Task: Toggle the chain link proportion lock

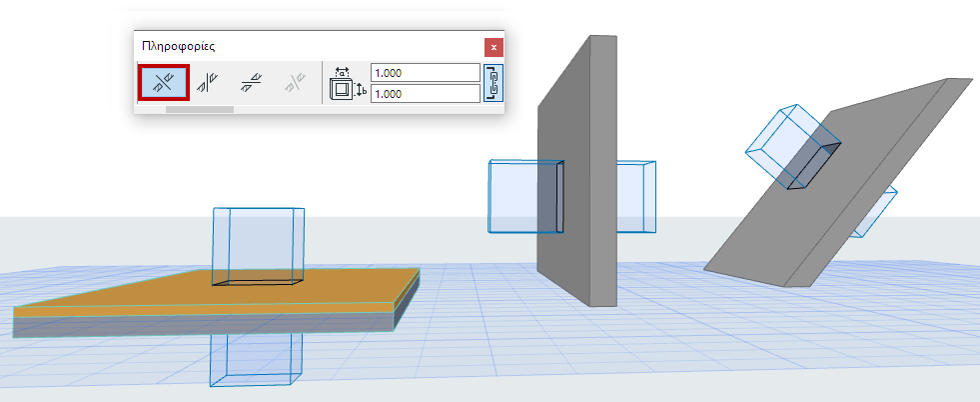Action: pyautogui.click(x=493, y=83)
